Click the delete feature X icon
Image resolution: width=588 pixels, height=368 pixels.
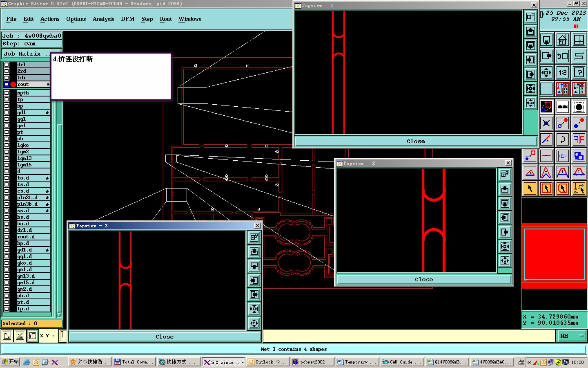coord(546,123)
